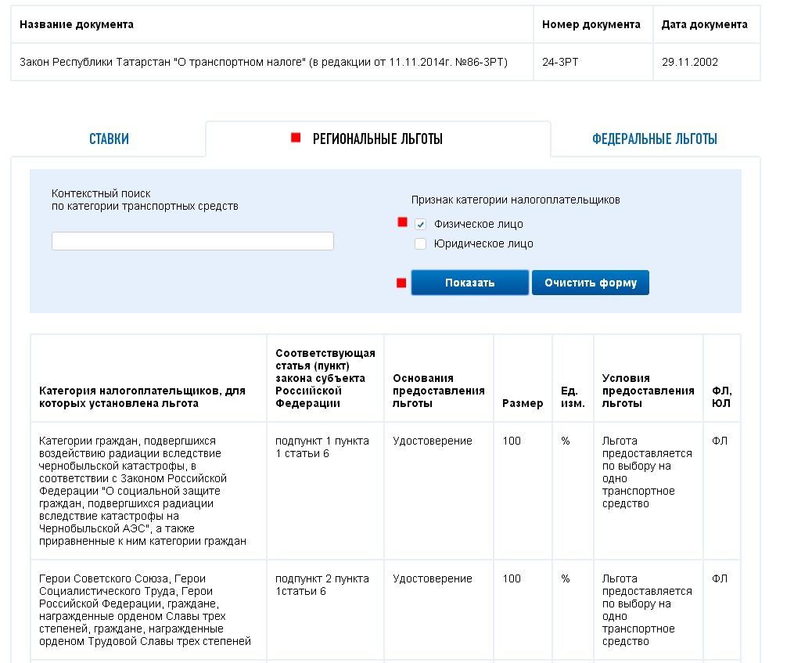Enable the Юридическое лицо checkbox

click(421, 244)
